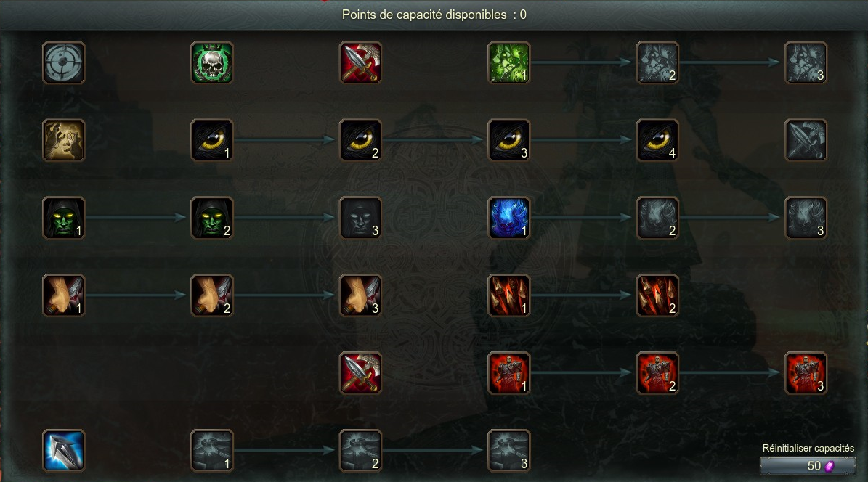Select the target crosshair skill icon
This screenshot has width=868, height=482.
click(x=64, y=62)
